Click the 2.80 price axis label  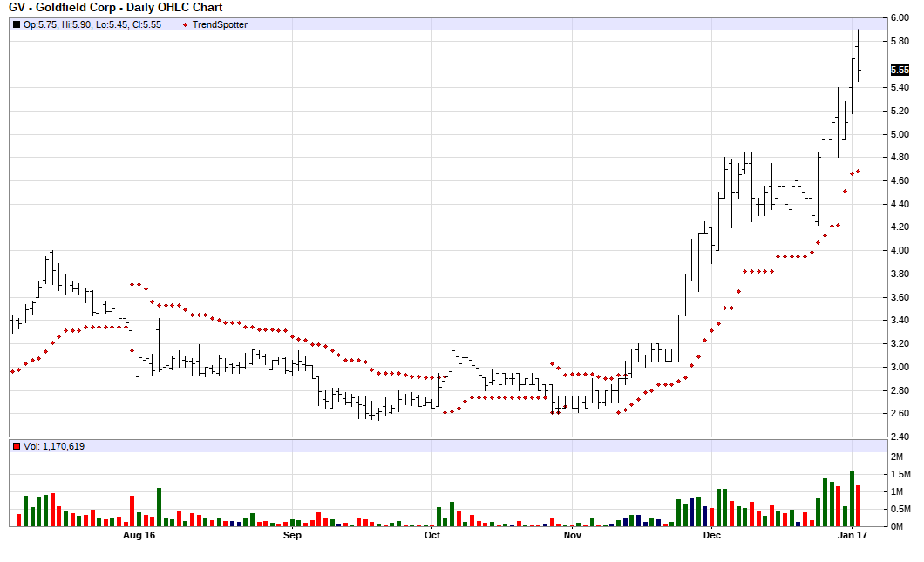click(x=900, y=390)
